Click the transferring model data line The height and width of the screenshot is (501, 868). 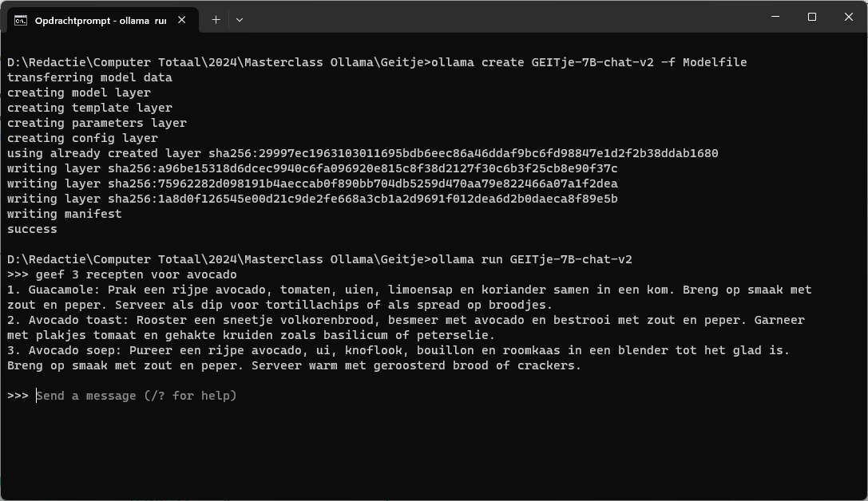[x=89, y=77]
